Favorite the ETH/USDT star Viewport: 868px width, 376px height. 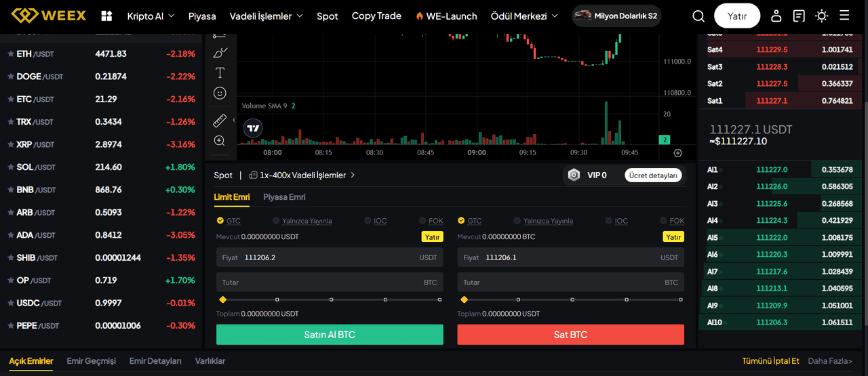click(11, 54)
